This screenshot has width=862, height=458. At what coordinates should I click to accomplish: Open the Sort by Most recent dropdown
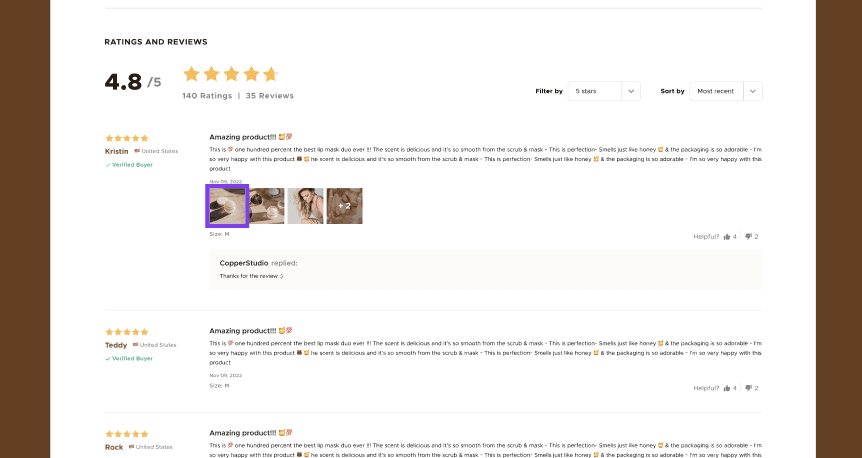coord(726,91)
